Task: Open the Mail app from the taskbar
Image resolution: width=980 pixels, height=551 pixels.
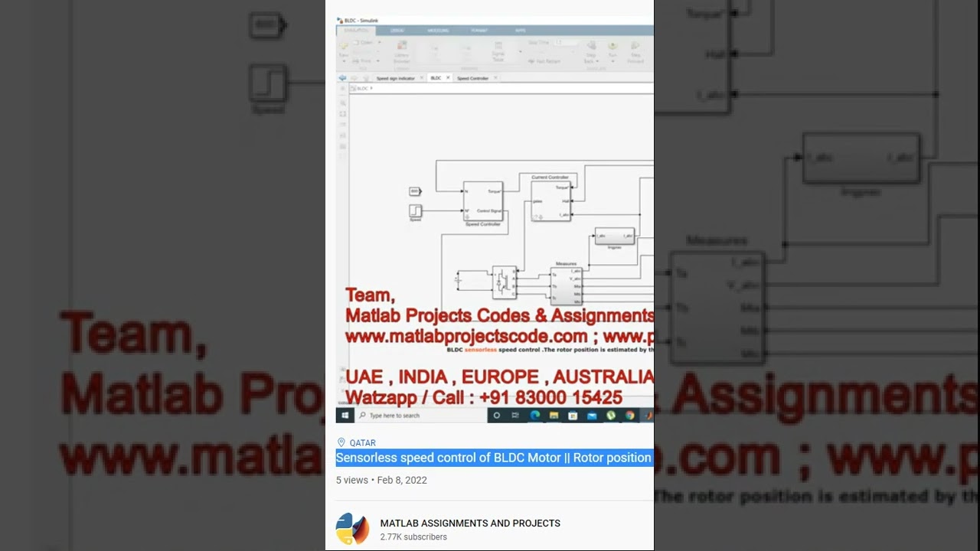Action: [x=592, y=416]
